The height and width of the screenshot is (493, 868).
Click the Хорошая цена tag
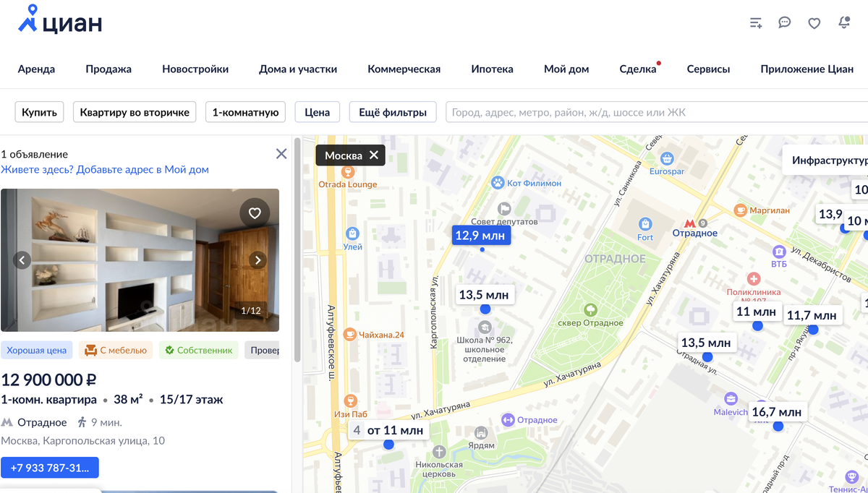tap(37, 351)
